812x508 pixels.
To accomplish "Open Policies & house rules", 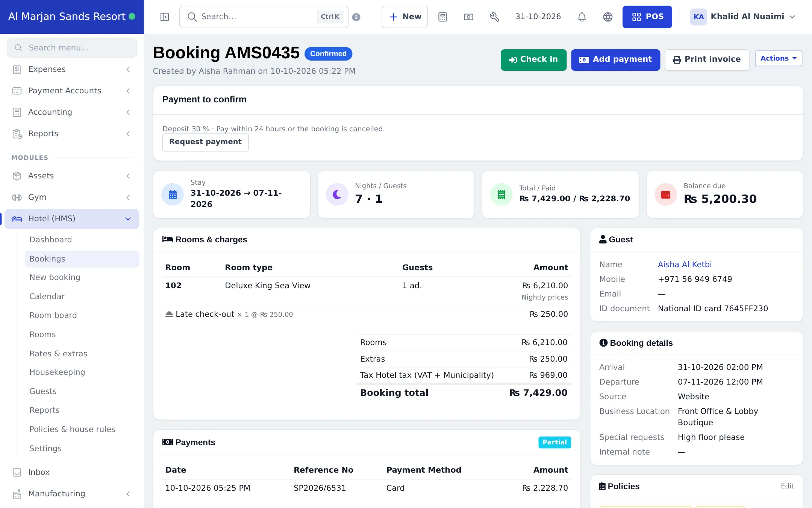I will coord(82,429).
